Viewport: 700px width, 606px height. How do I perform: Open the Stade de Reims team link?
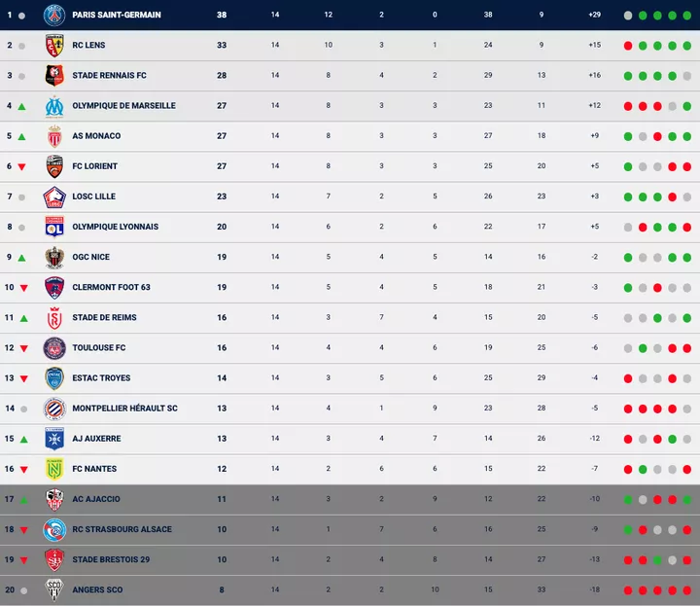(x=104, y=317)
